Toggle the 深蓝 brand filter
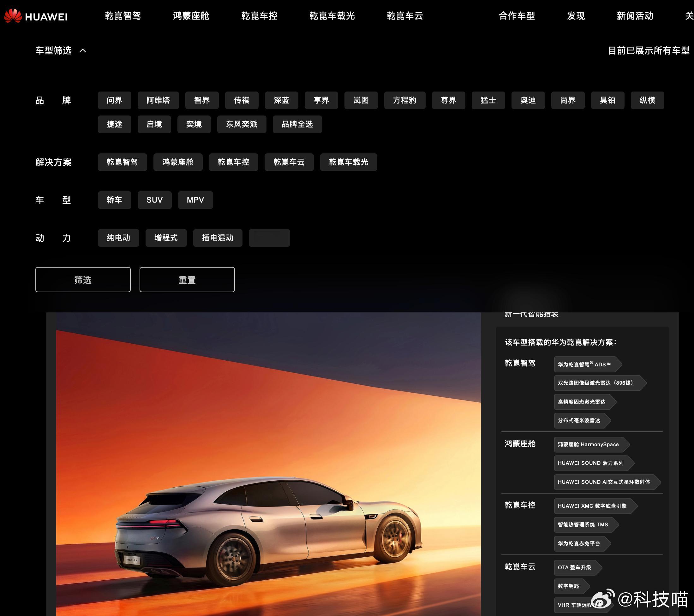The width and height of the screenshot is (694, 616). (281, 100)
